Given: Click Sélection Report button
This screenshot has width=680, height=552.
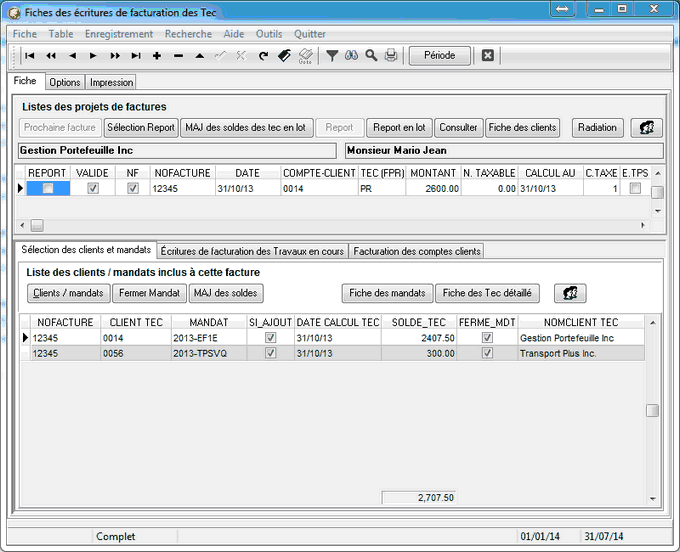Looking at the screenshot, I should click(141, 127).
